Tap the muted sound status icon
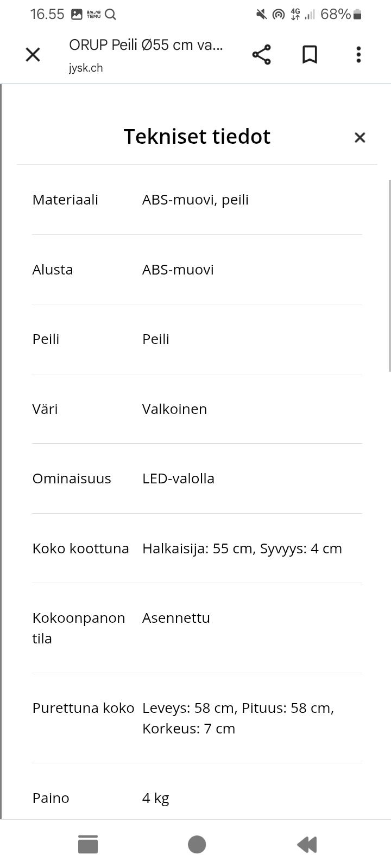391x868 pixels. point(261,15)
